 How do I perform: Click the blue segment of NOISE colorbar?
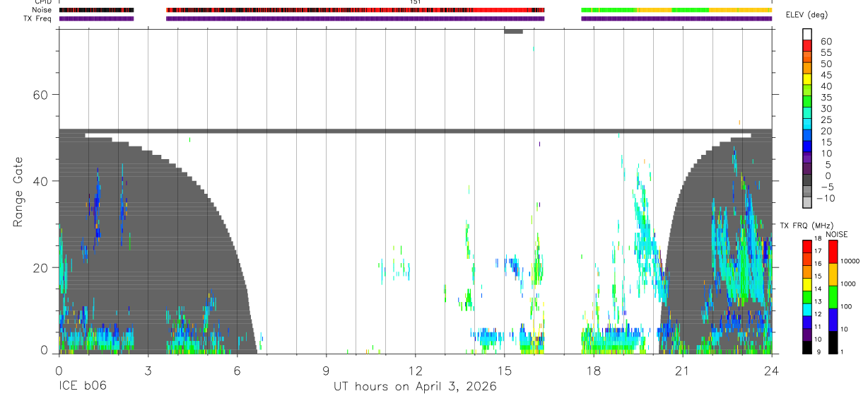[833, 319]
